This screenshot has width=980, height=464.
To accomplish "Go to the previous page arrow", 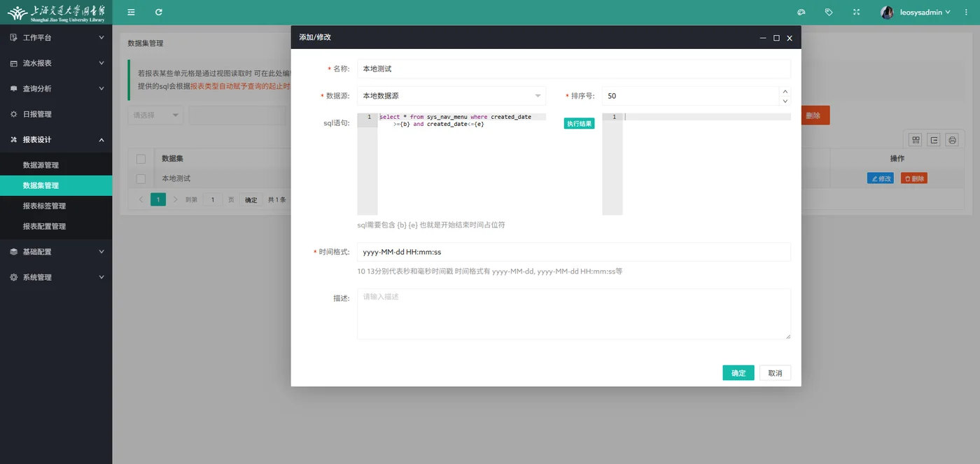I will pyautogui.click(x=141, y=199).
